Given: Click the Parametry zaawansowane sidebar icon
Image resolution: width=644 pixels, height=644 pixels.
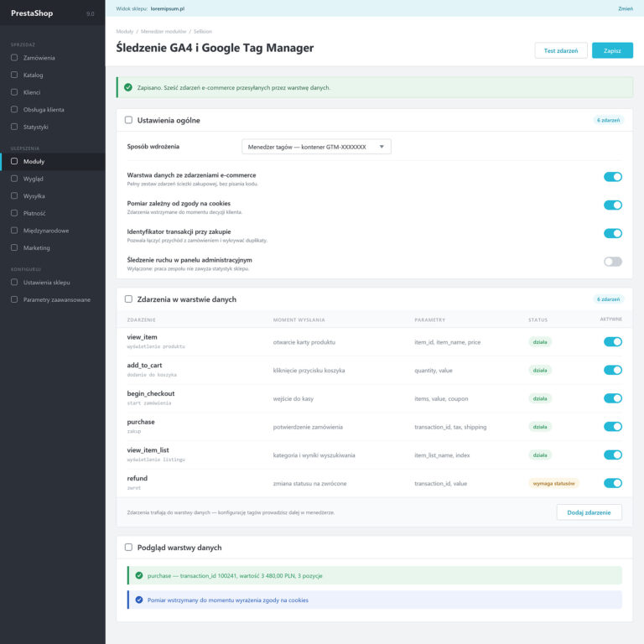Looking at the screenshot, I should pyautogui.click(x=14, y=299).
